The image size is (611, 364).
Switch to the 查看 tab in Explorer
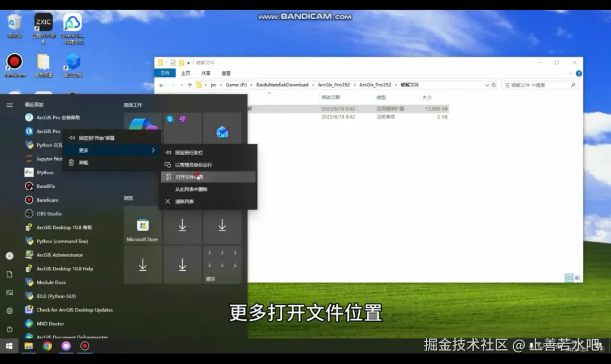227,73
